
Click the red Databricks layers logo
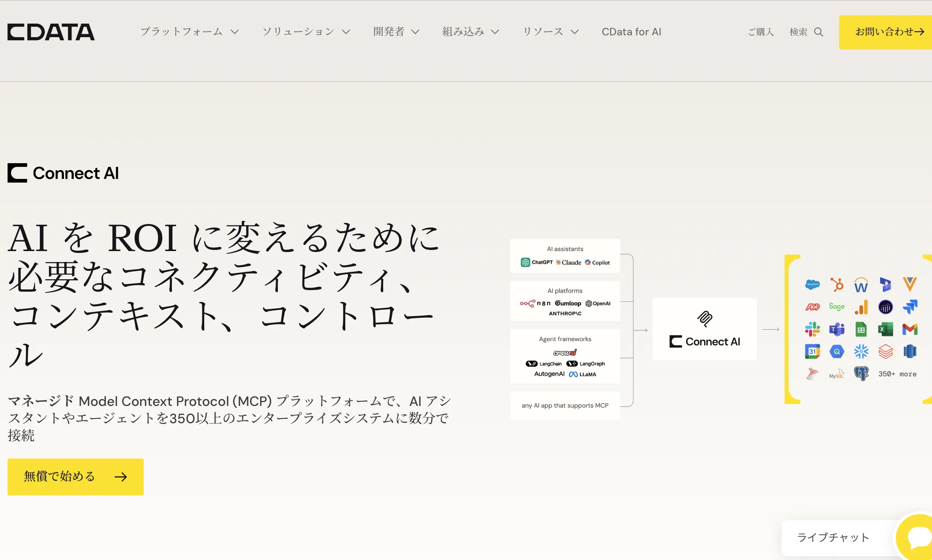pos(886,351)
